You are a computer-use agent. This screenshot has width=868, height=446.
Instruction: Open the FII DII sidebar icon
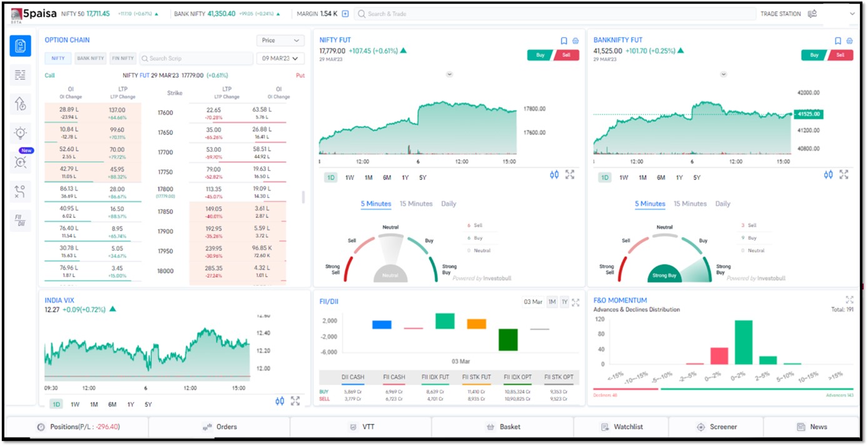click(20, 221)
